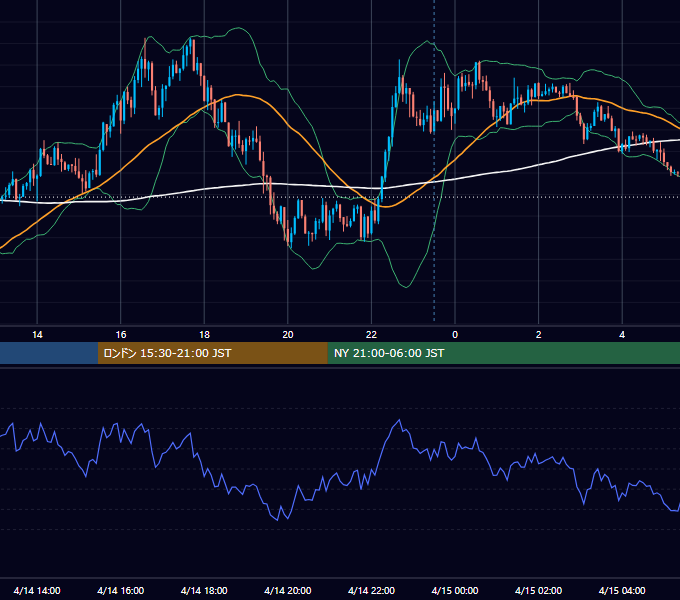Click the 4/14 14:00 time label
The image size is (680, 600).
[x=37, y=590]
